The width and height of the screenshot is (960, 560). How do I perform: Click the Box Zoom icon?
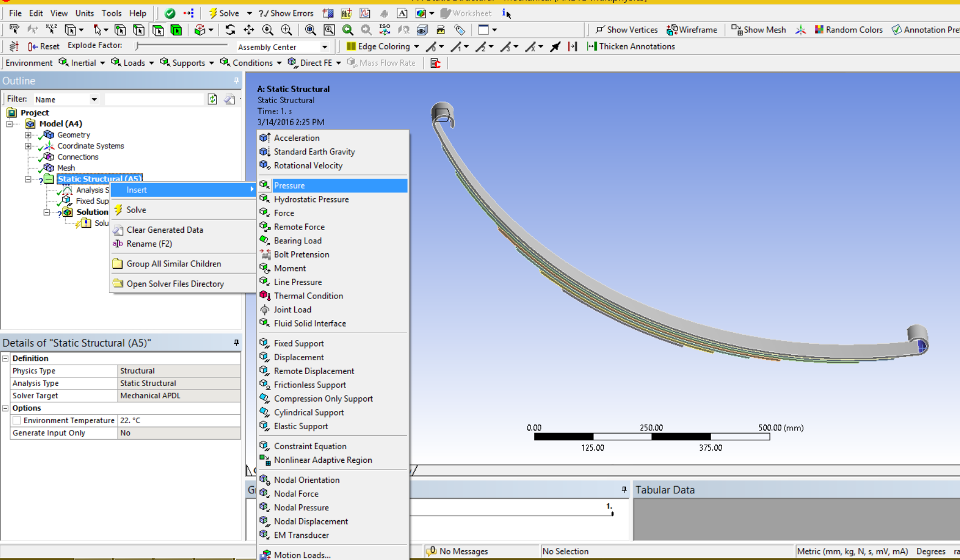pyautogui.click(x=287, y=30)
